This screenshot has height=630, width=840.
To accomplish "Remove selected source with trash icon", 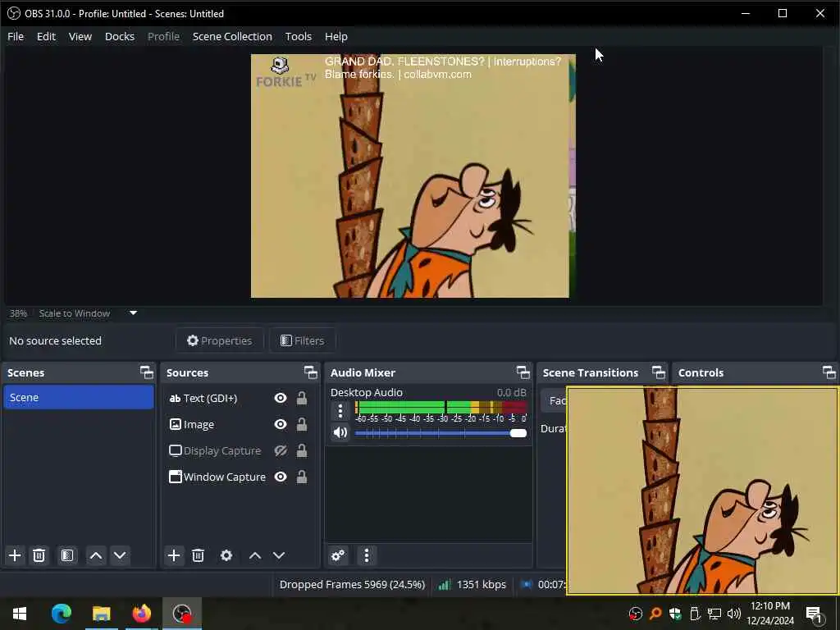I will click(199, 555).
